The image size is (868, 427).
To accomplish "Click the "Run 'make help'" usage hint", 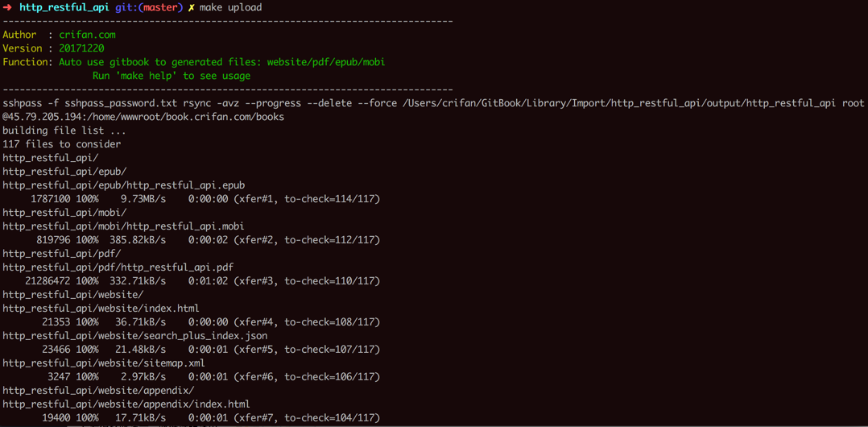I will point(172,76).
